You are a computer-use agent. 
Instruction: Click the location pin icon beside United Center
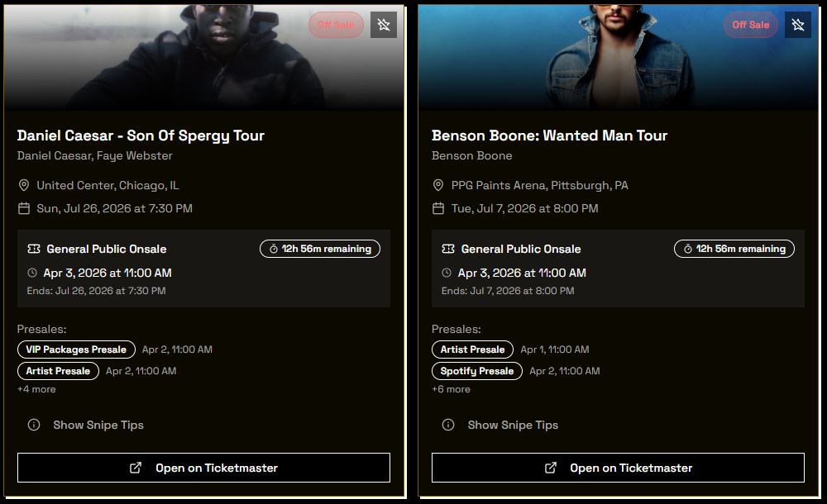pos(24,185)
